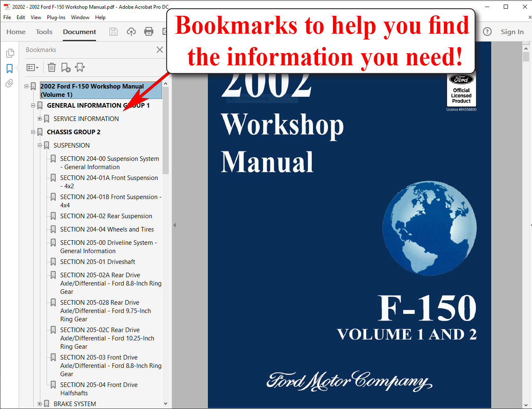Open SECTION 205-028 Rear Drive Axle bookmark
The height and width of the screenshot is (409, 532).
[106, 311]
